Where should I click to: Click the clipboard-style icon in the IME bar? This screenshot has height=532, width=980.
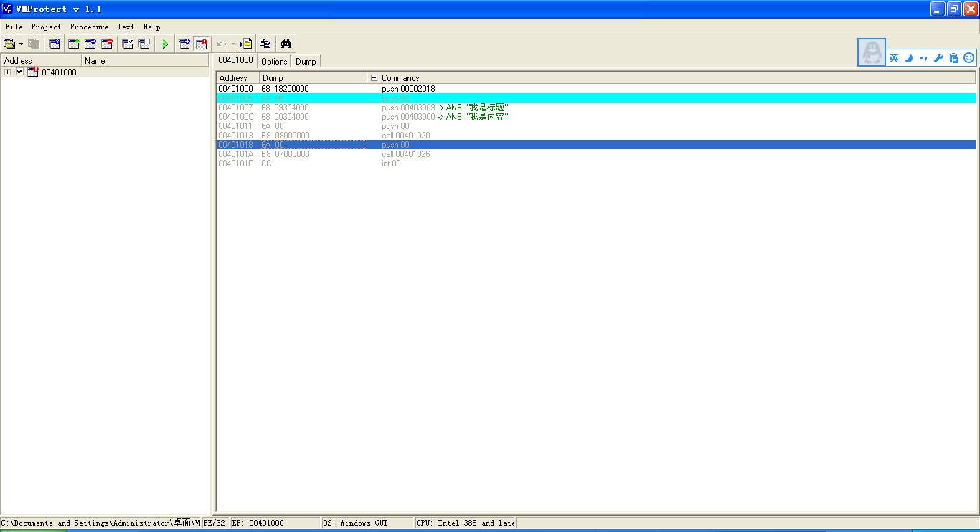pos(953,58)
